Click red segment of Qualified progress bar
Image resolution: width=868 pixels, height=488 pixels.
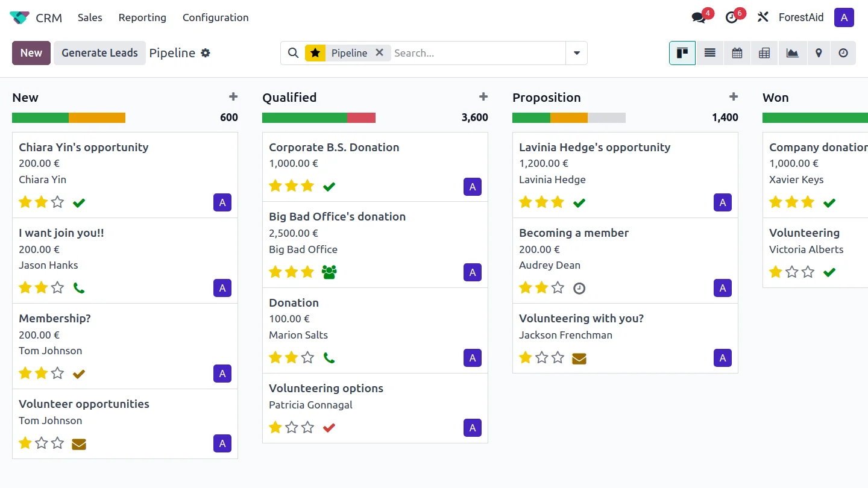click(361, 117)
